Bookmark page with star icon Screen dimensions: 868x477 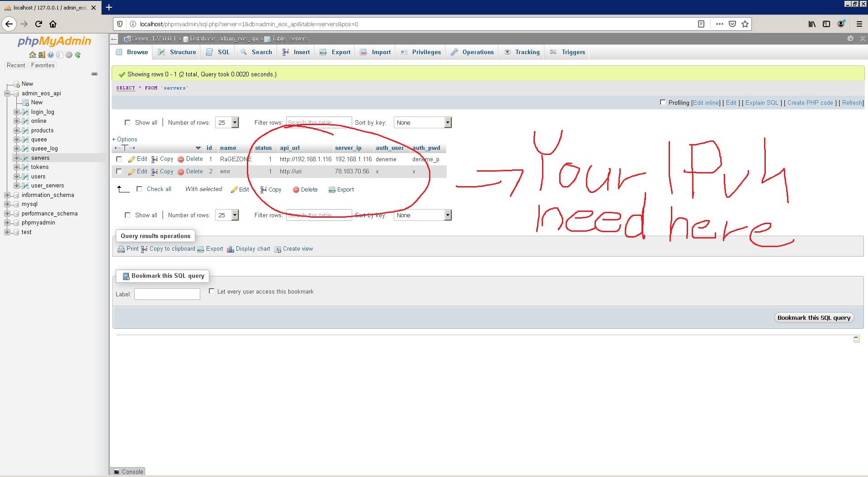click(x=745, y=24)
